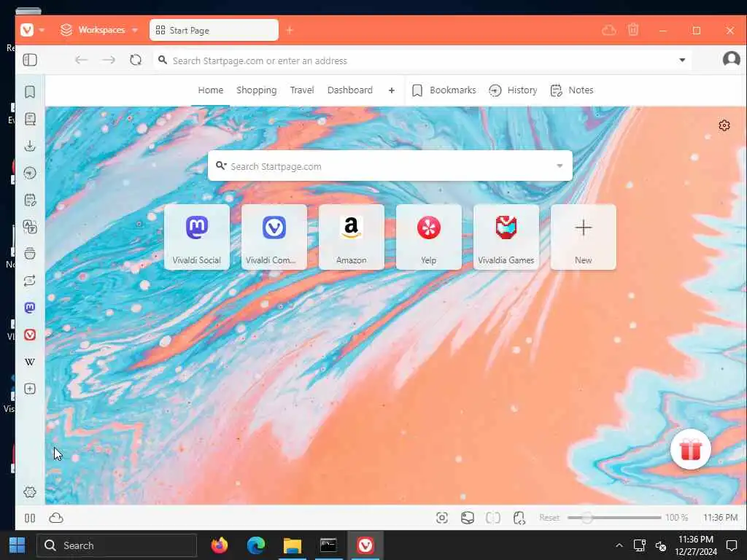Open a new tab with plus button
The width and height of the screenshot is (747, 560).
pos(290,30)
